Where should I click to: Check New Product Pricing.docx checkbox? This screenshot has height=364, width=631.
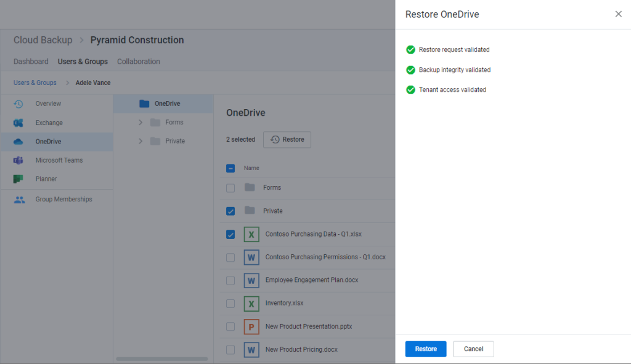point(230,350)
